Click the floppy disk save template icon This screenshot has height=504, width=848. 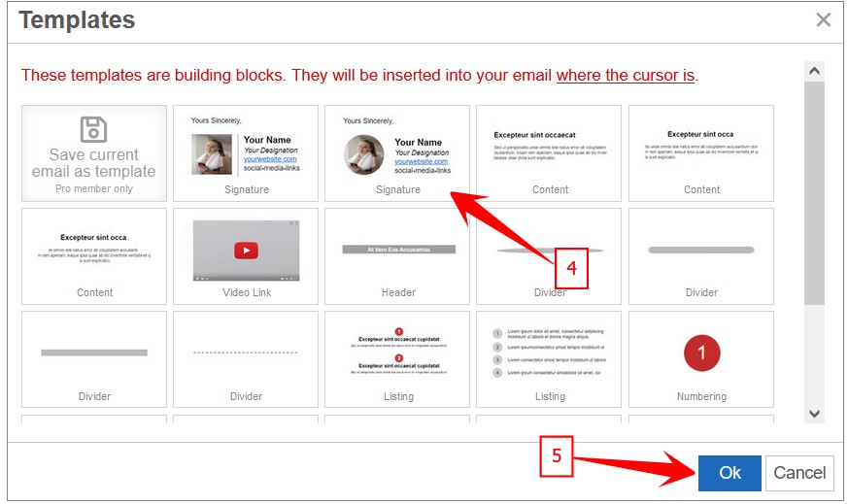click(x=93, y=130)
